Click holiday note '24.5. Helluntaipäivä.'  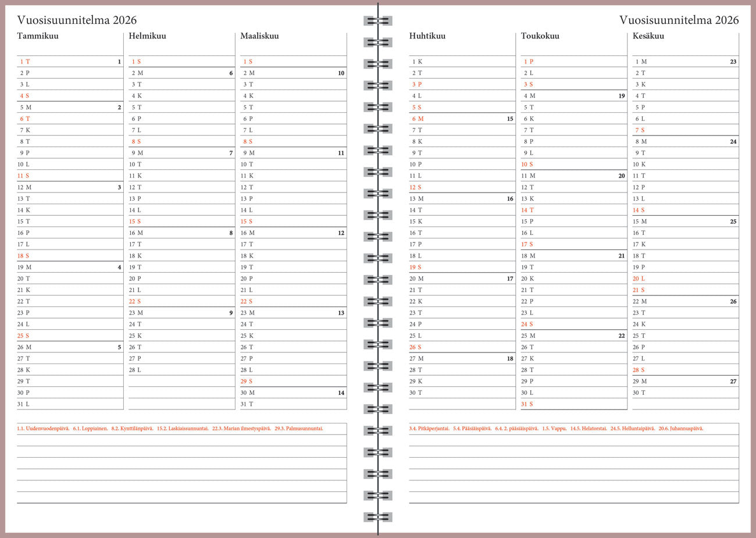click(x=633, y=429)
